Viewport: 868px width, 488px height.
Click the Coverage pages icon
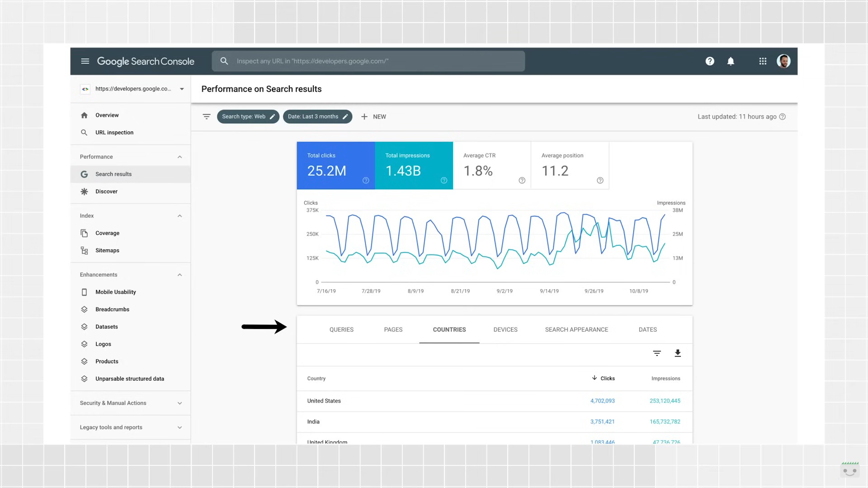pos(84,233)
